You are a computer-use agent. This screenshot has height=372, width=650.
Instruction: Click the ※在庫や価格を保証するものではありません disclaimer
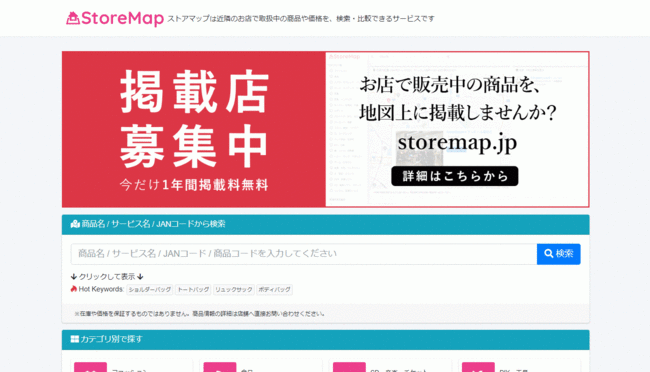coord(199,314)
